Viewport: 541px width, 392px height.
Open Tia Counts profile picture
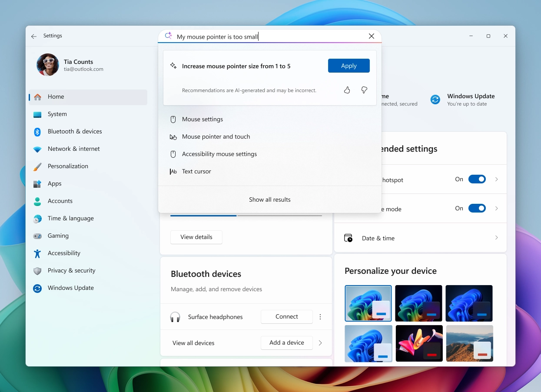48,65
